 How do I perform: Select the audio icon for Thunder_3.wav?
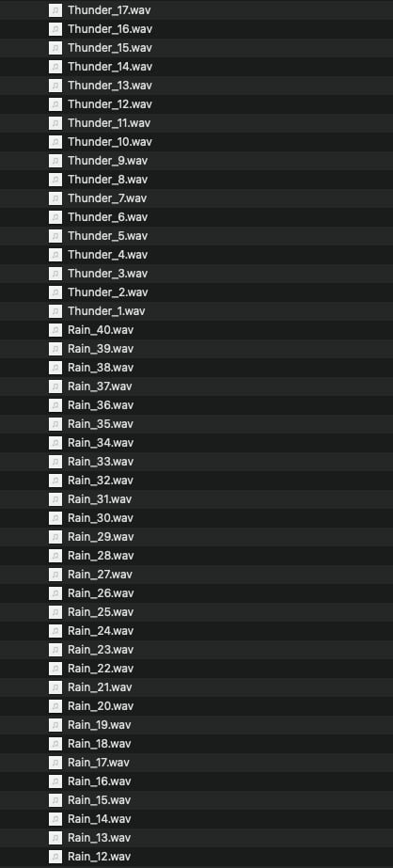click(x=55, y=274)
